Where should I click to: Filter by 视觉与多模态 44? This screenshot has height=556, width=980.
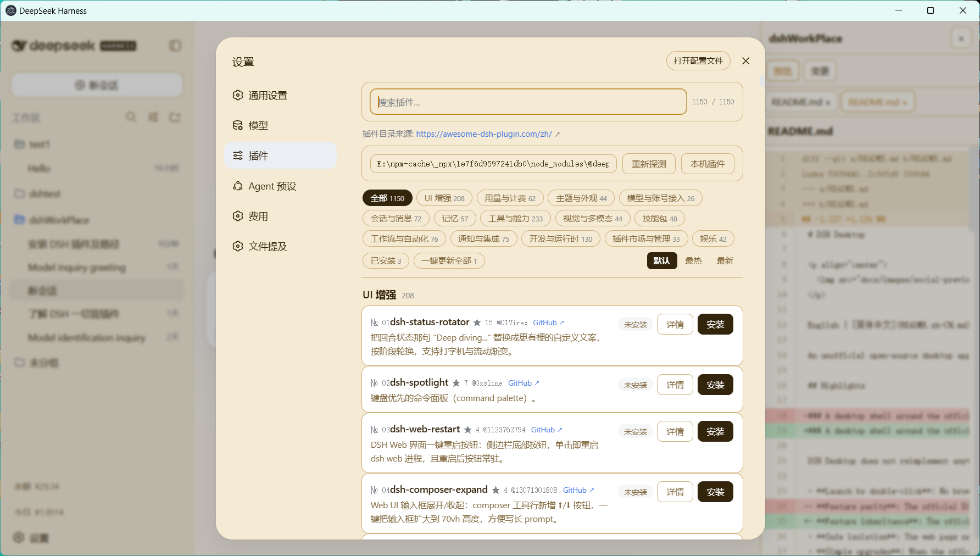593,219
